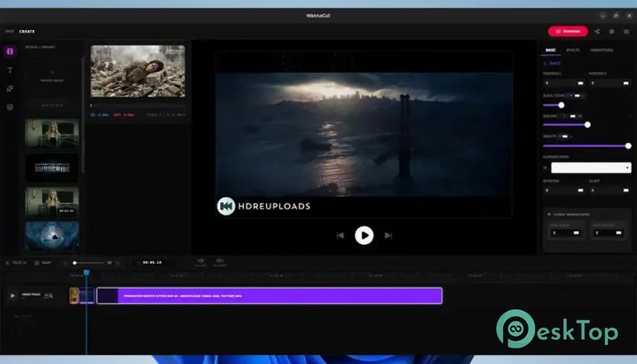The image size is (637, 364).
Task: Open the fourth sidebar icon below music
Action: click(10, 106)
